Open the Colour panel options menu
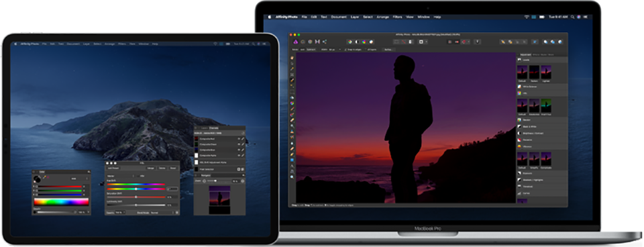The image size is (644, 247). pyautogui.click(x=89, y=172)
